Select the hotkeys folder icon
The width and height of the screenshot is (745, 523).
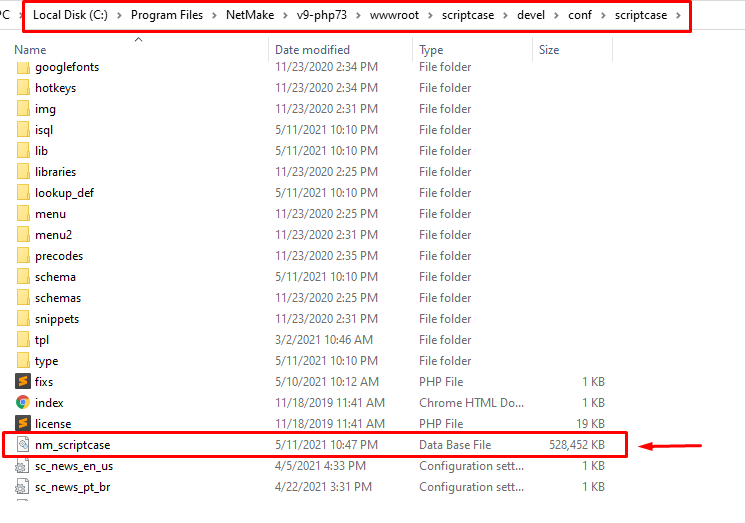[x=23, y=88]
